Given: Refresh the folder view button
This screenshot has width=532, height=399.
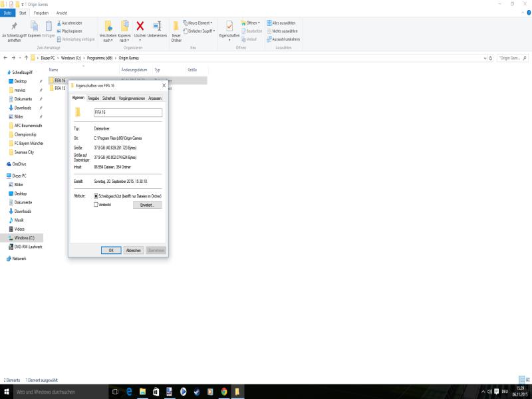Looking at the screenshot, I should 491,59.
